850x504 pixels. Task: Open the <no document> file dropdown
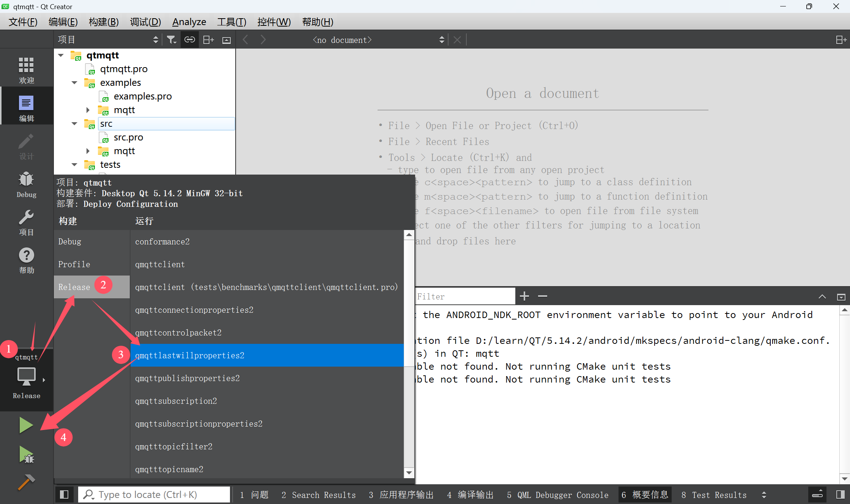[378, 40]
